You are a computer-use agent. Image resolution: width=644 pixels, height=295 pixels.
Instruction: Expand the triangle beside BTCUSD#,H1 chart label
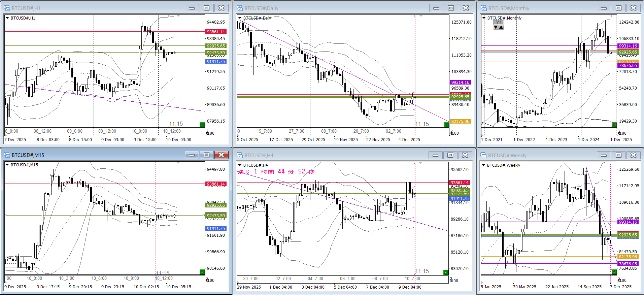[7, 18]
